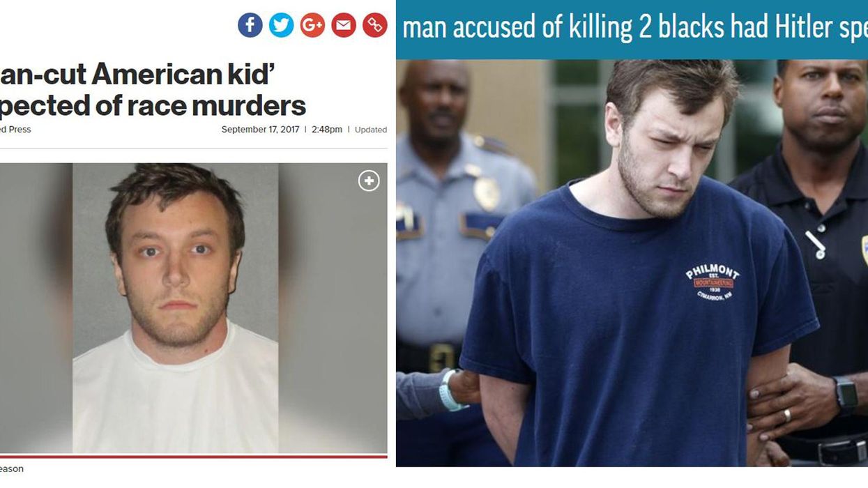Share the article on Twitter
Viewport: 868px width, 488px height.
[281, 25]
